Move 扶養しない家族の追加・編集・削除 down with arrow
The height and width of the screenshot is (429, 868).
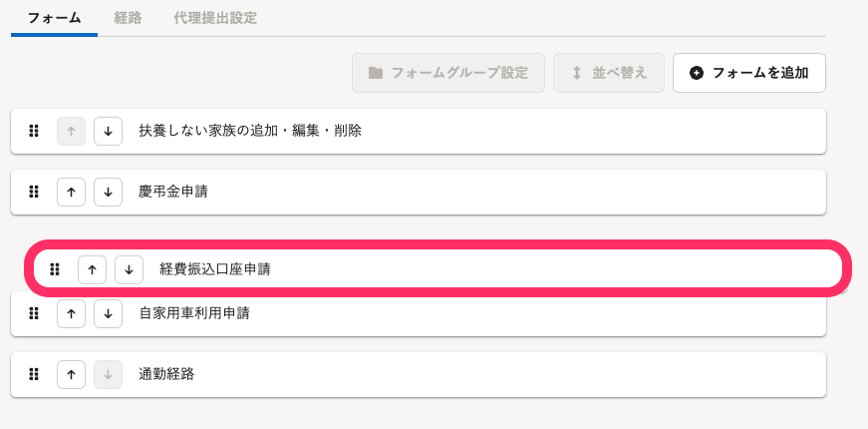click(x=108, y=132)
